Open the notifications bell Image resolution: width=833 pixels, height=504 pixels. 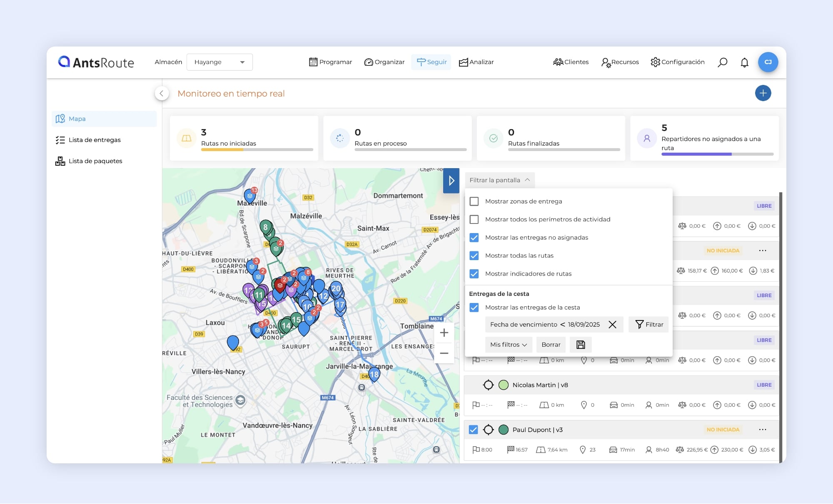(744, 62)
